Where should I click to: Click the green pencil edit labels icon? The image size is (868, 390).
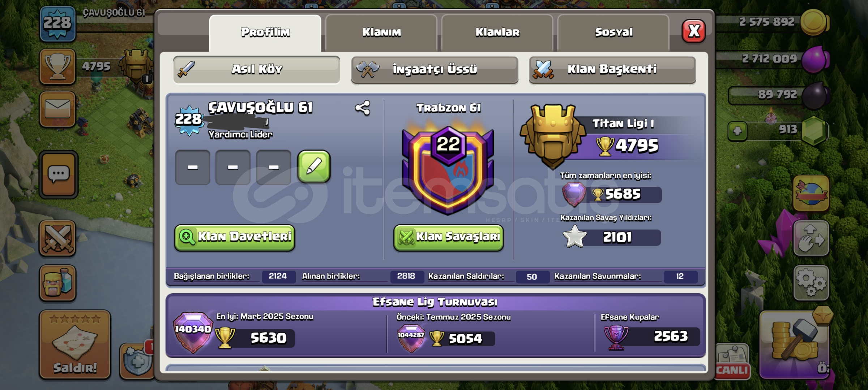[314, 166]
